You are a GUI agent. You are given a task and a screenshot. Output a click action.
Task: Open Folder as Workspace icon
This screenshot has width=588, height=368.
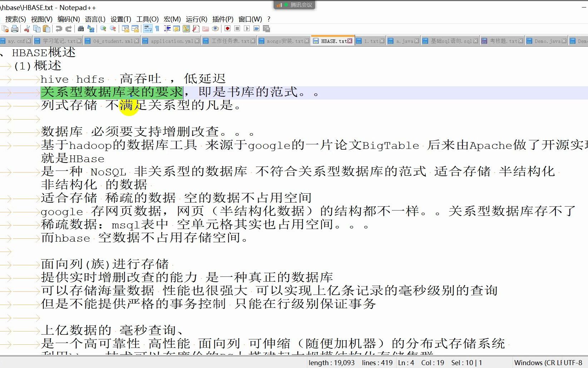[x=206, y=29]
